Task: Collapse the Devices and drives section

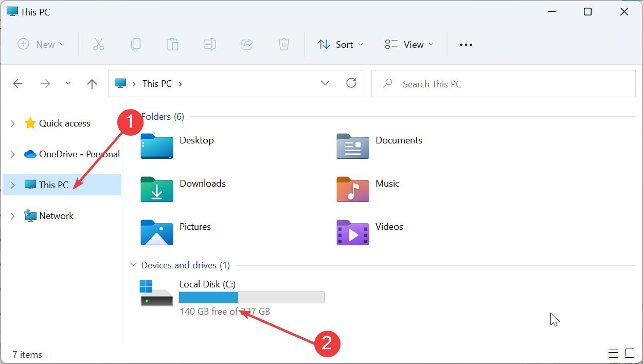Action: point(133,265)
